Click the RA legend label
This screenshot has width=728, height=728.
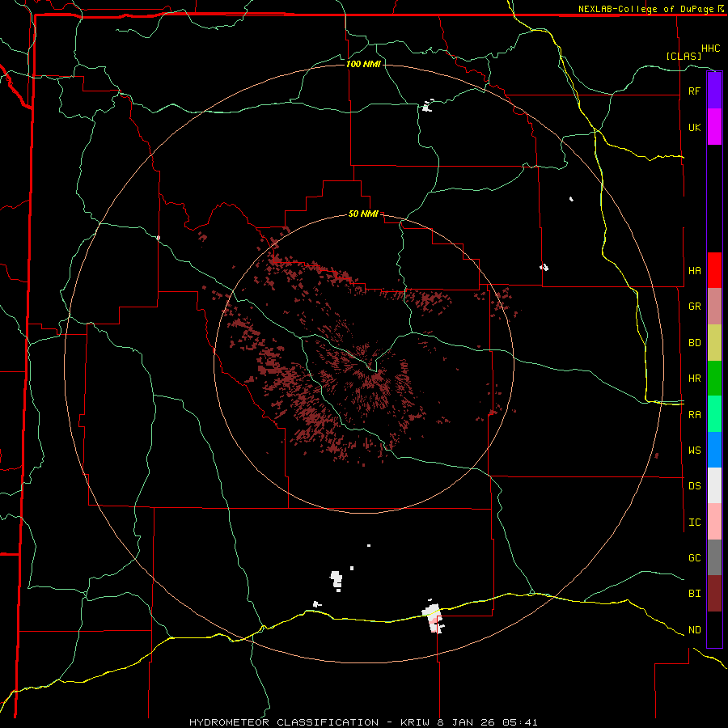[694, 415]
